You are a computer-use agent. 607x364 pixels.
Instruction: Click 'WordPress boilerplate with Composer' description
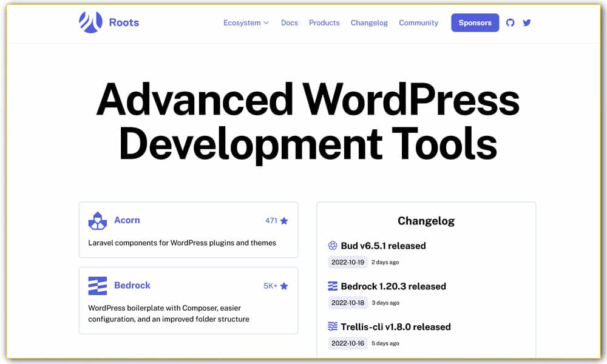(169, 313)
